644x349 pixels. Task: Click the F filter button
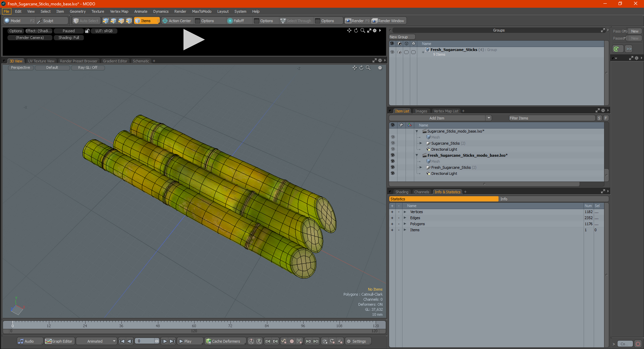[x=606, y=118]
